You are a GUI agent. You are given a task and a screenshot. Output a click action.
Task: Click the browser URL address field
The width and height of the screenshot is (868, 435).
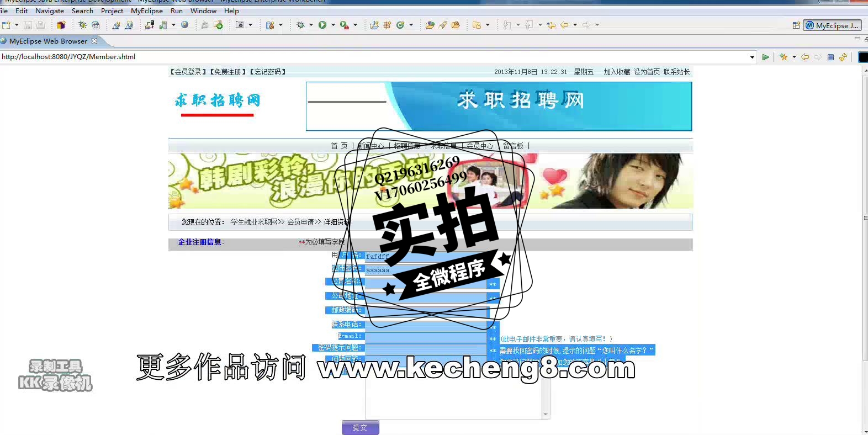coord(374,57)
